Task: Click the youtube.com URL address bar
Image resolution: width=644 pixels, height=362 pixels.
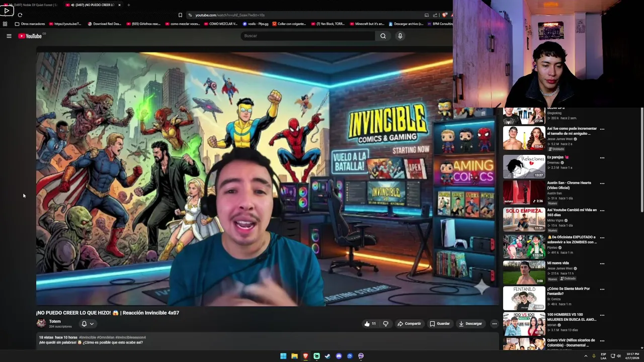Action: pyautogui.click(x=307, y=15)
